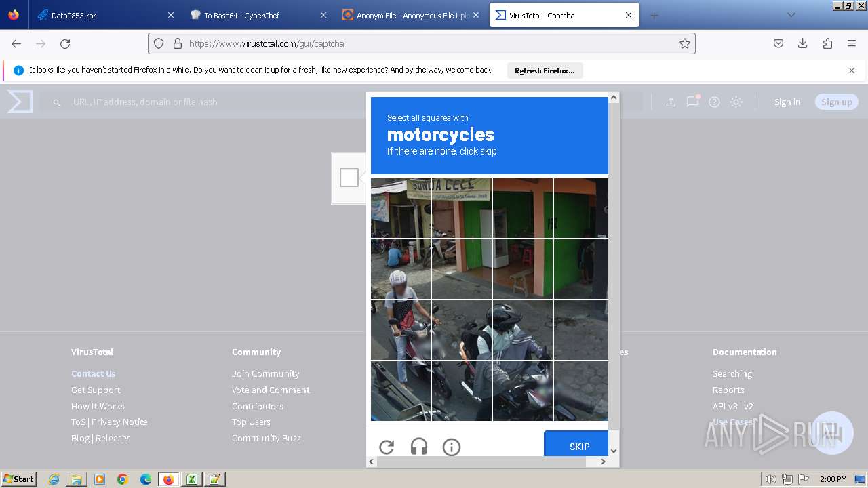Open VirusTotal help question icon
Image resolution: width=868 pixels, height=488 pixels.
(714, 102)
